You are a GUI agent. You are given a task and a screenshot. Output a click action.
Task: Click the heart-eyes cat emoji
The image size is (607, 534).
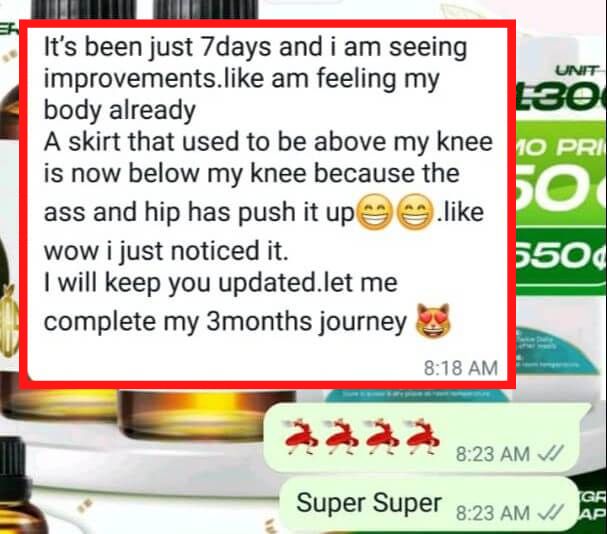coord(432,320)
